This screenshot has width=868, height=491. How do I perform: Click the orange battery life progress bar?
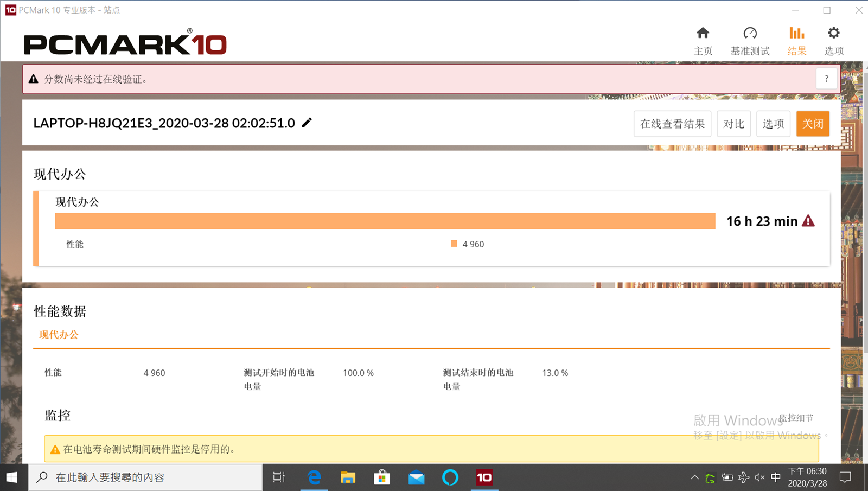point(385,221)
